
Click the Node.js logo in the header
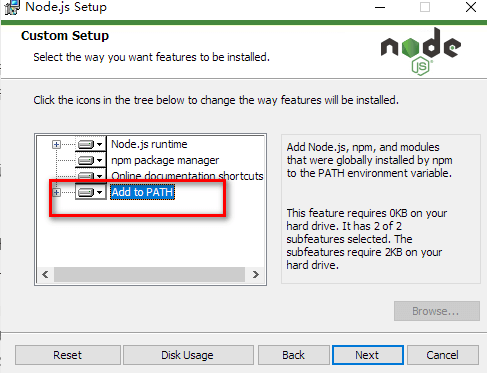[x=421, y=51]
